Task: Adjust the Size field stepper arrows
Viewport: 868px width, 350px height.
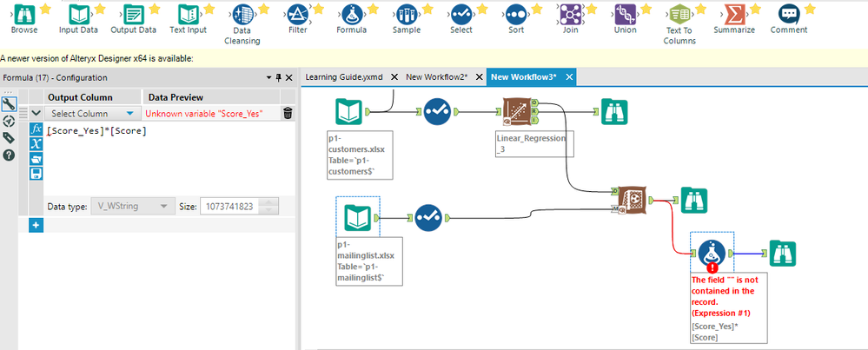Action: point(268,206)
